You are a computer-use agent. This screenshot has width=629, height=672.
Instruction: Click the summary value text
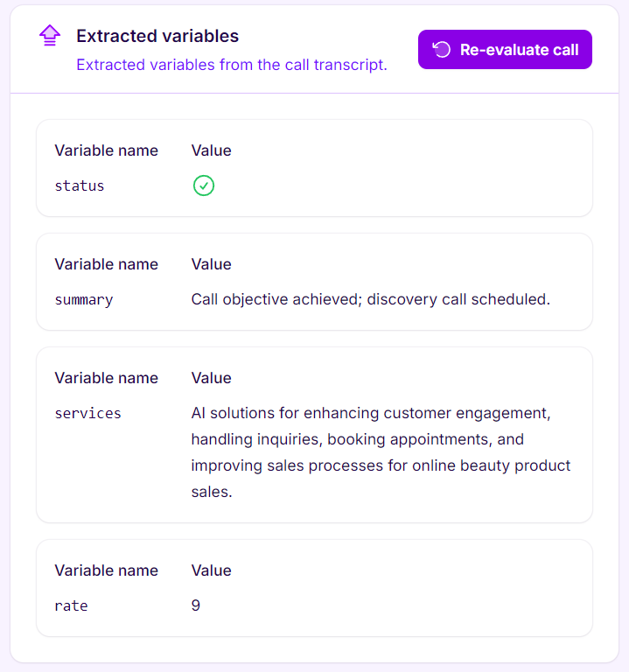370,299
